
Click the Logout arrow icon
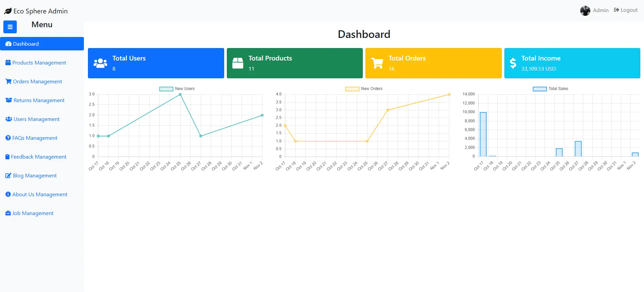(x=616, y=10)
